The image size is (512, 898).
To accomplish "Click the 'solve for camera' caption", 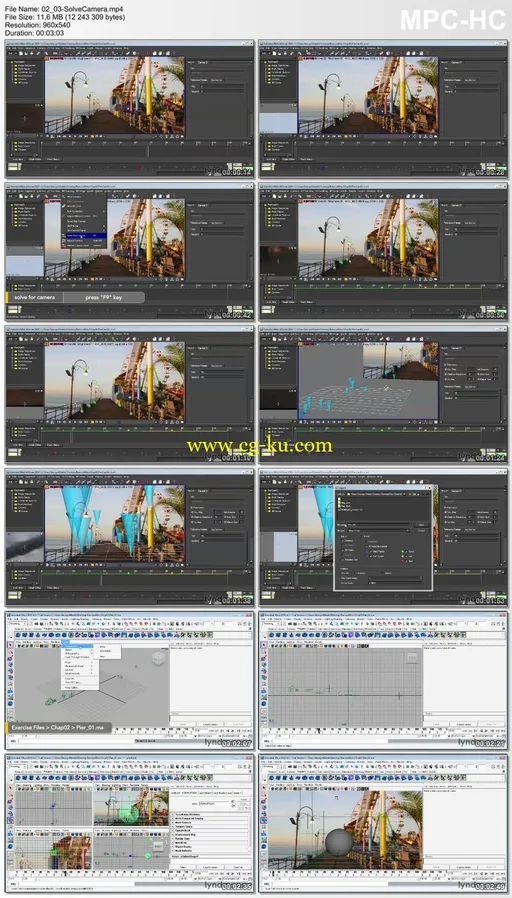I will tap(34, 297).
